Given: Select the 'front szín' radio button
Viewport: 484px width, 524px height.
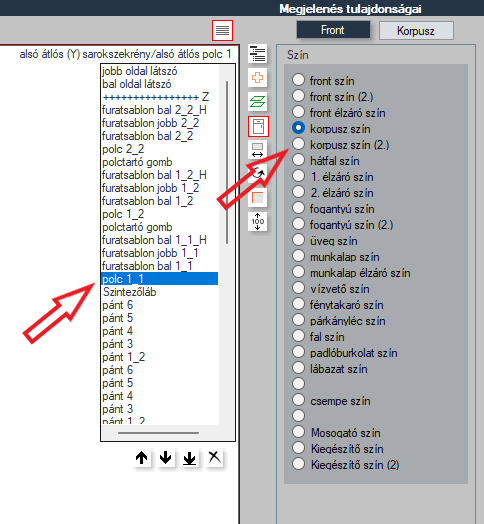Looking at the screenshot, I should pos(298,80).
